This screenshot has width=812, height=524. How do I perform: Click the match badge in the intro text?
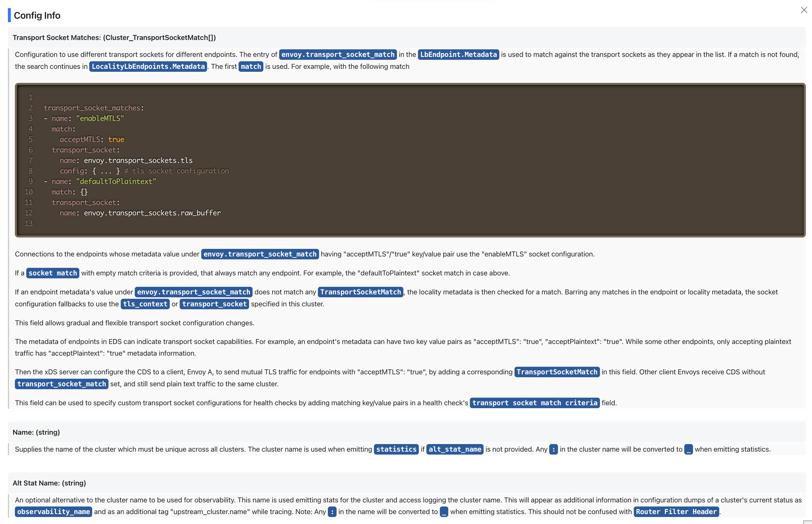coord(251,66)
